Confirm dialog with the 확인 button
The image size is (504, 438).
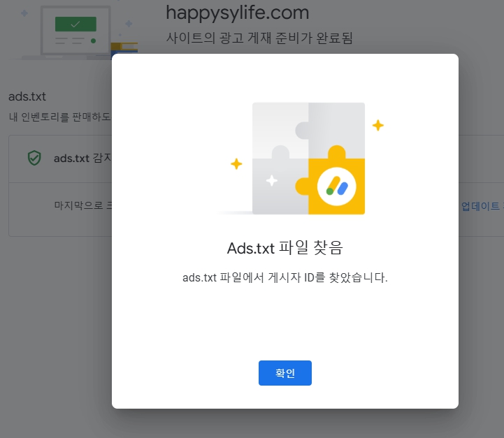[x=285, y=373]
